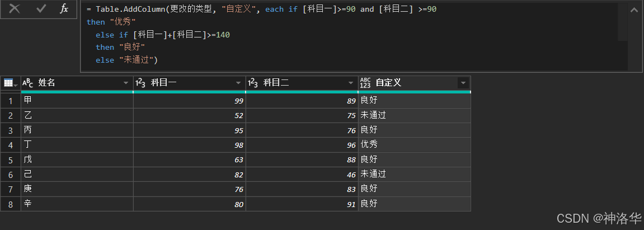Screen dimensions: 644x230
Task: Select 科目二 value 75
Action: [x=302, y=116]
